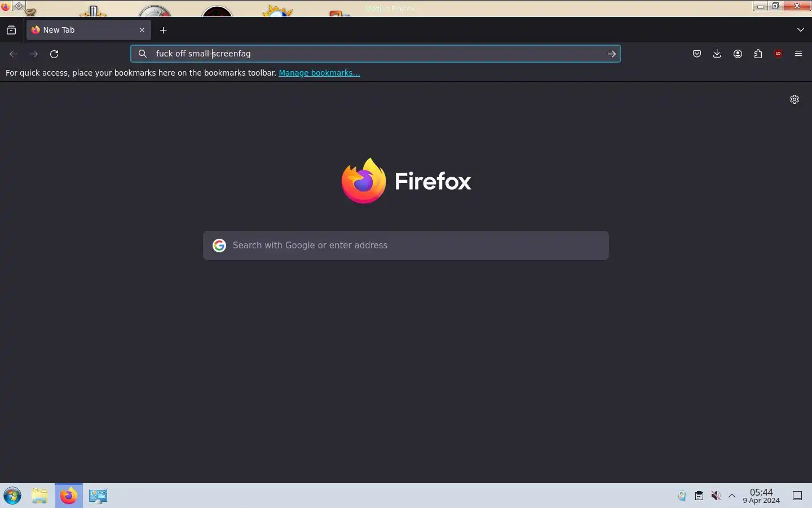Click the Firefox taskbar button

tap(69, 496)
